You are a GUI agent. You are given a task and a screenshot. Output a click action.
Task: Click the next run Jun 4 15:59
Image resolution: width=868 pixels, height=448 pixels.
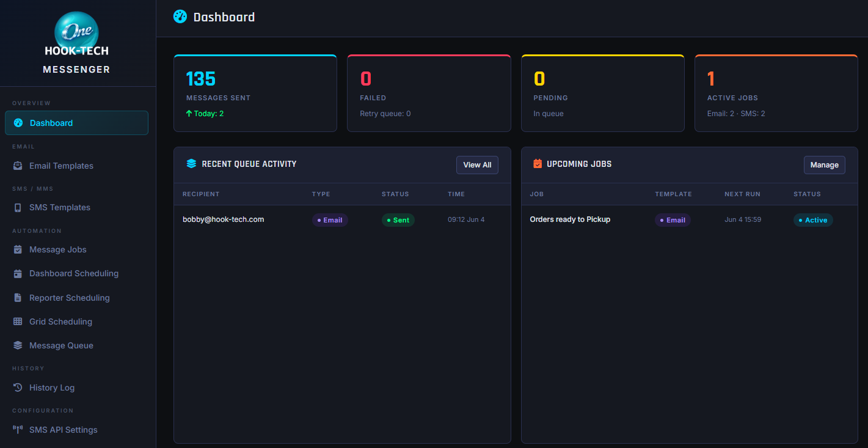point(743,220)
